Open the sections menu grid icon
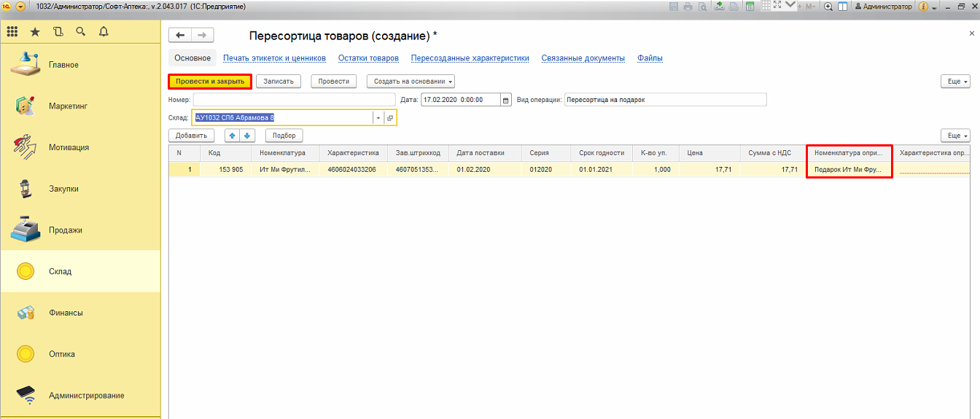Image resolution: width=980 pixels, height=419 pixels. 12,32
